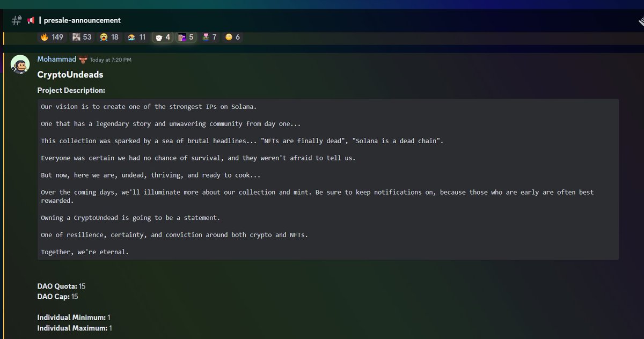The image size is (644, 339).
Task: Click the megaphone emoji in channel header
Action: [31, 20]
